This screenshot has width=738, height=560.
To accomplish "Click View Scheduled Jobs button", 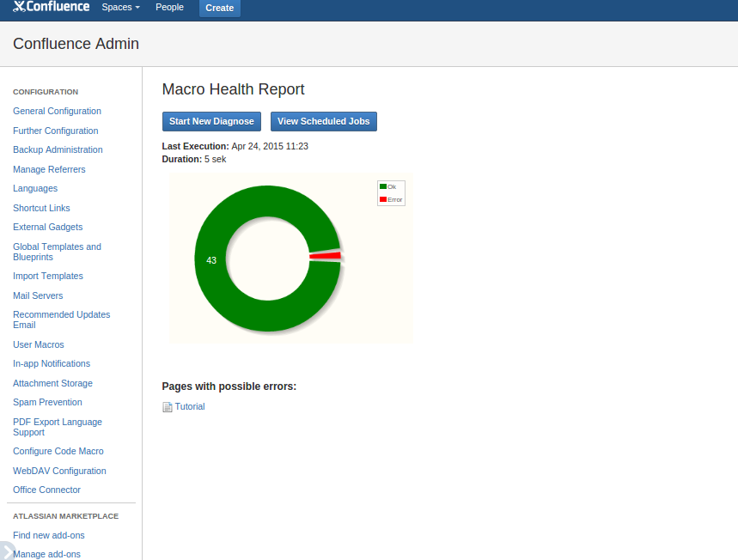I will (323, 121).
